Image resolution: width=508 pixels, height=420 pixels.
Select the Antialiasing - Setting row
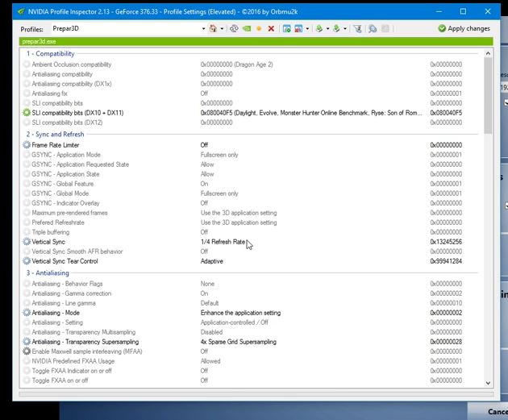click(x=249, y=322)
